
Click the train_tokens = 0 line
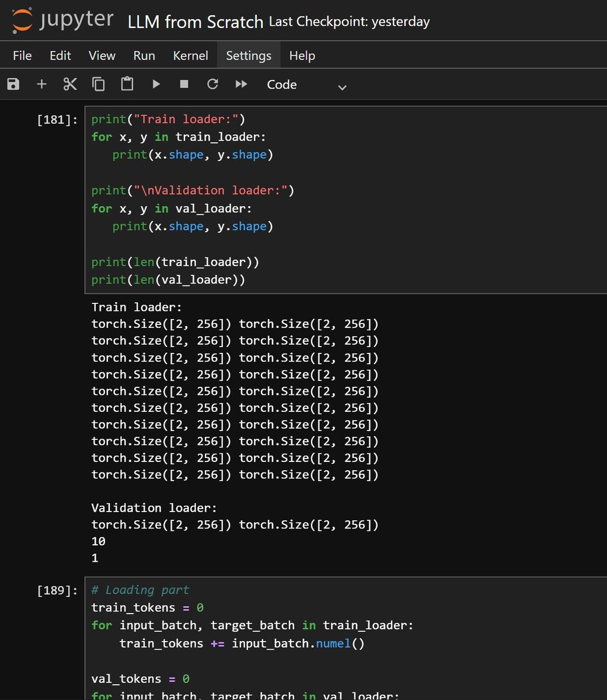[148, 608]
